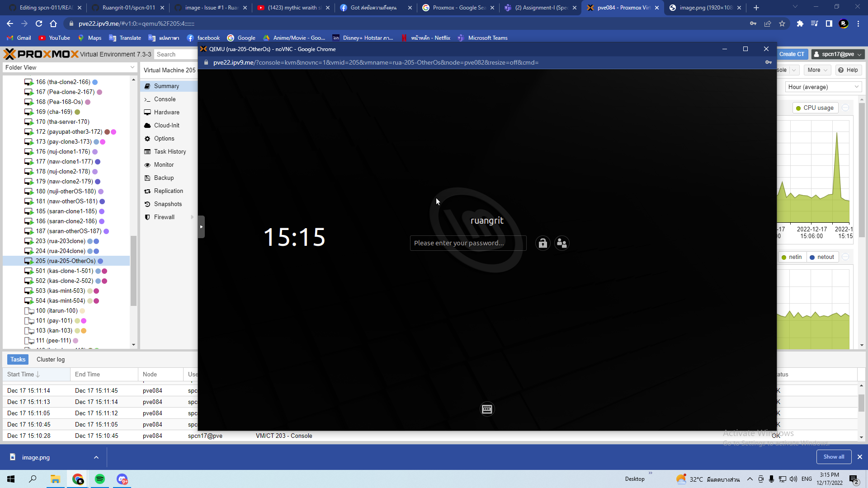
Task: Open image.png download options chevron
Action: tap(96, 457)
